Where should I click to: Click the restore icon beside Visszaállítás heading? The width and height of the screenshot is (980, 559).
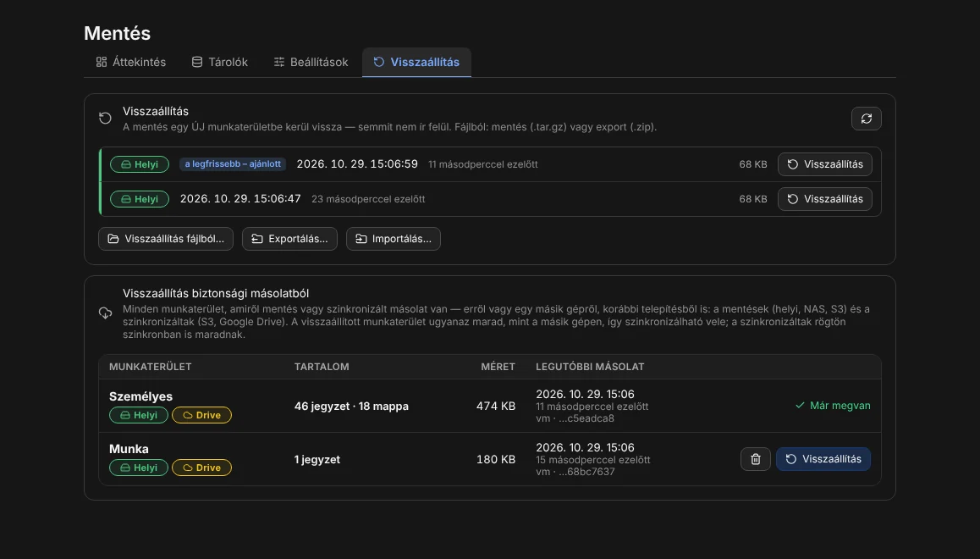(x=105, y=119)
